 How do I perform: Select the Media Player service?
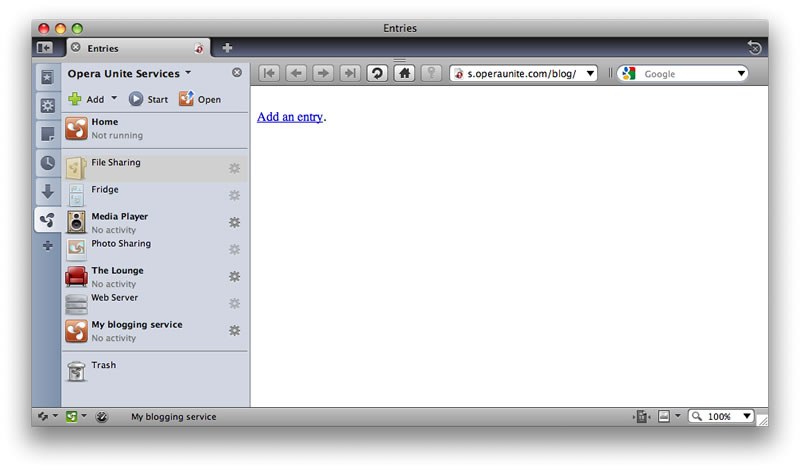click(x=155, y=222)
